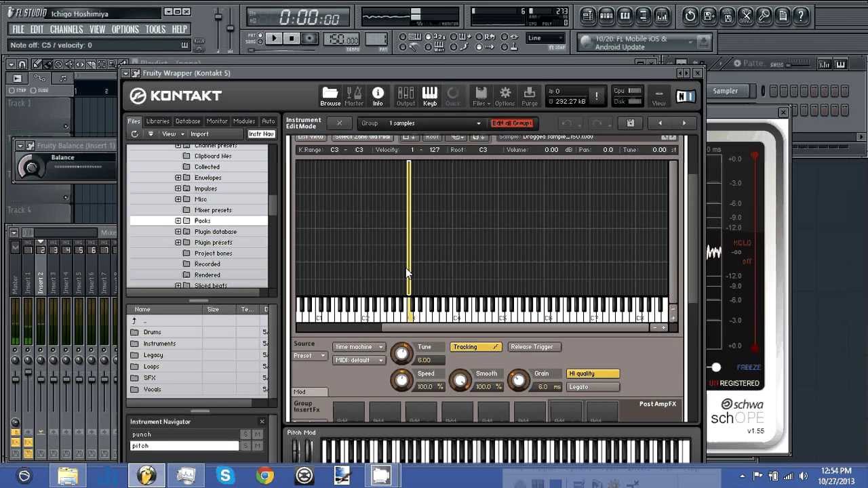Viewport: 868px width, 488px height.
Task: Close the Instrument Navigator pane
Action: [262, 422]
